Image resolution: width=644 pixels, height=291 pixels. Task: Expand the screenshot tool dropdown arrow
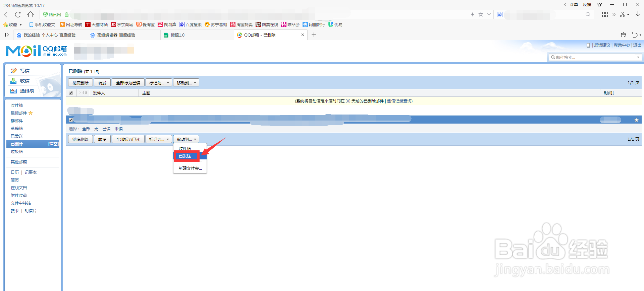tap(628, 14)
